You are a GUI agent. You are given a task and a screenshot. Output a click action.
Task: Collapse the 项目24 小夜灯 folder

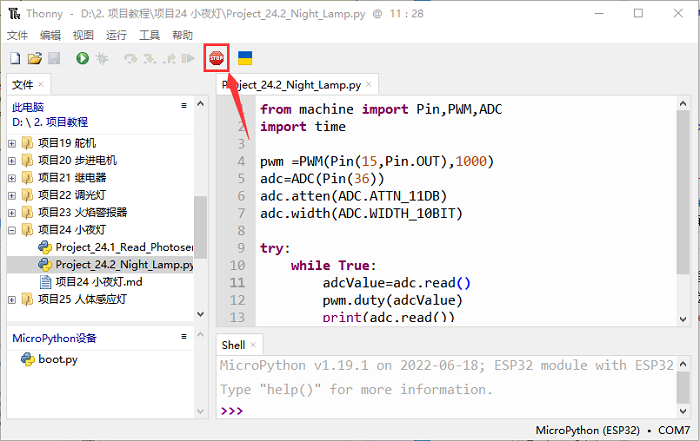(x=12, y=230)
